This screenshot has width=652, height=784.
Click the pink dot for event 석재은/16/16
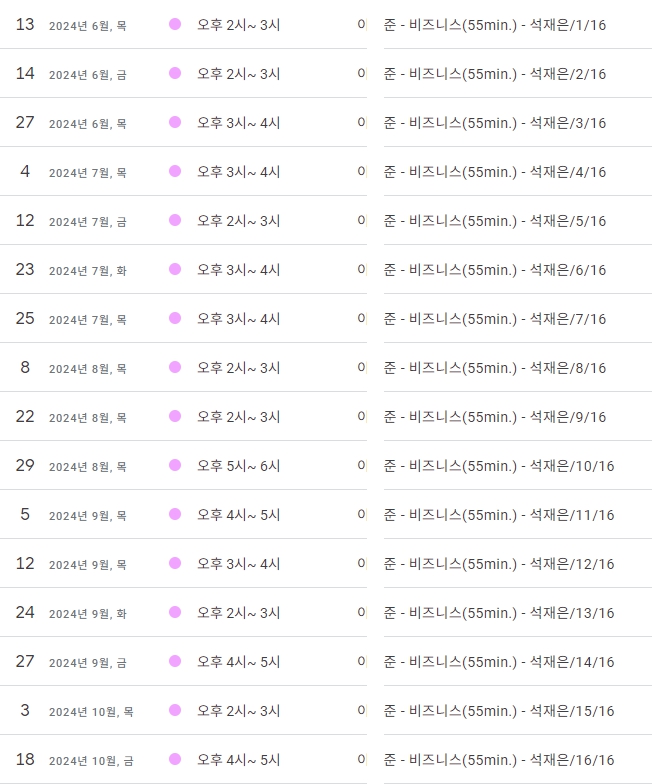click(175, 759)
